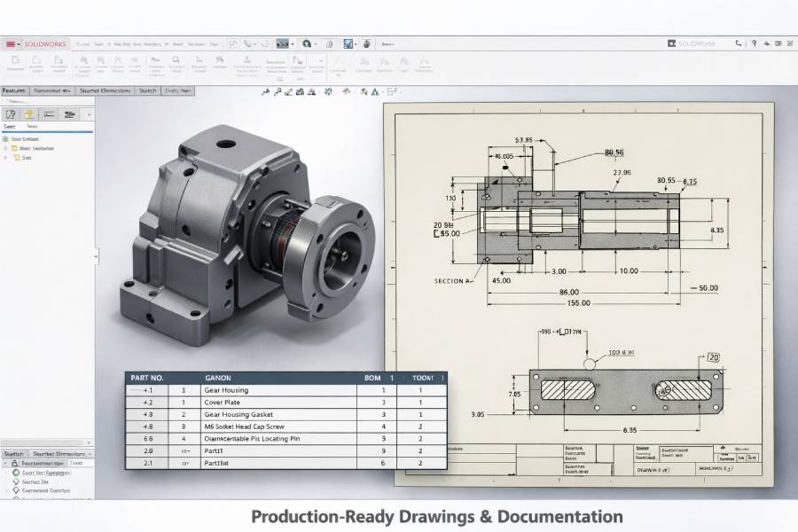The width and height of the screenshot is (798, 532).
Task: Switch to the Smarter Dimensions tab
Action: point(106,90)
